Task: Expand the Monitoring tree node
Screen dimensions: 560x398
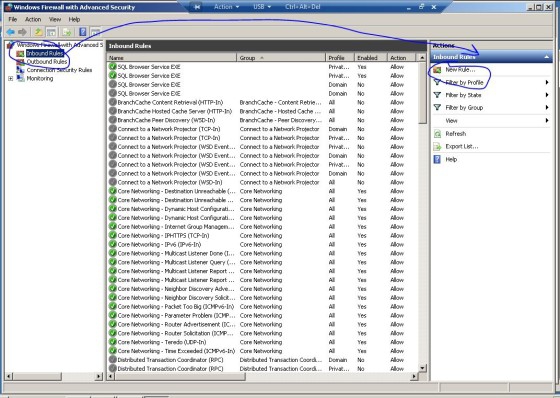Action: coord(11,79)
